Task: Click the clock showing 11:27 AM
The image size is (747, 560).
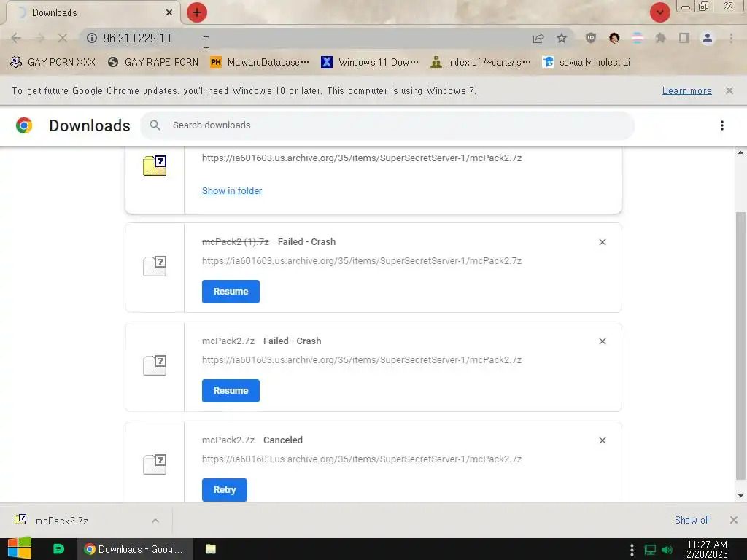Action: click(x=707, y=549)
